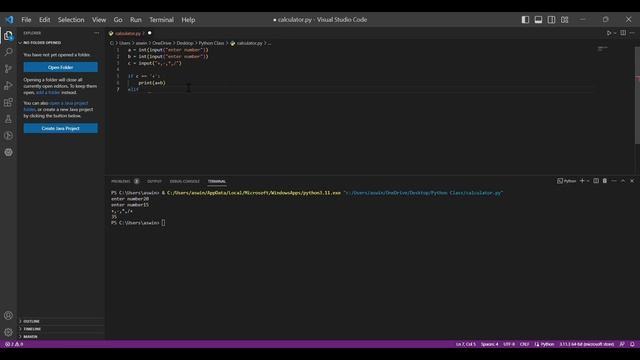Add a new terminal with plus icon
The width and height of the screenshot is (640, 360).
tap(582, 181)
